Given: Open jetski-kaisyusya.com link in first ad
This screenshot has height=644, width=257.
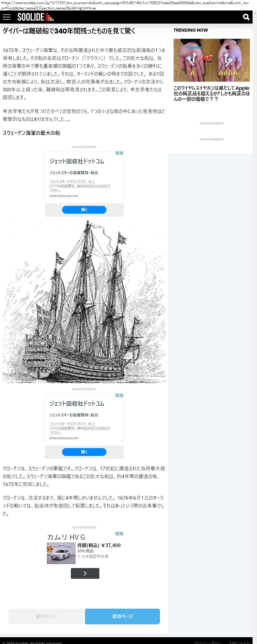Looking at the screenshot, I should tap(64, 196).
